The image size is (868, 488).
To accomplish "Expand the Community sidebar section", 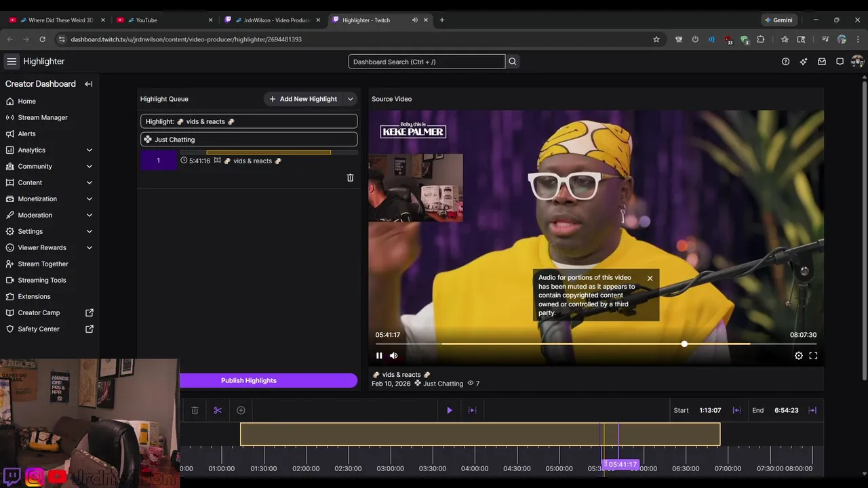I will pyautogui.click(x=90, y=166).
